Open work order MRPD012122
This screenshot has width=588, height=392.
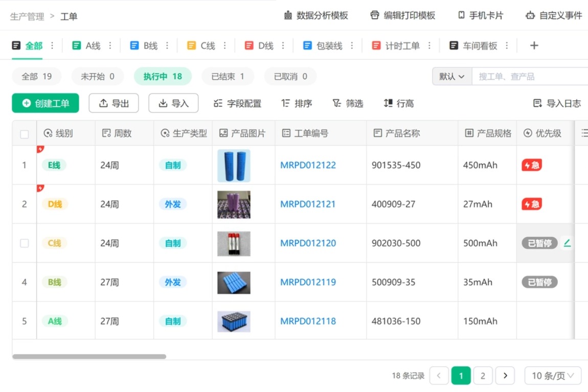tap(308, 165)
